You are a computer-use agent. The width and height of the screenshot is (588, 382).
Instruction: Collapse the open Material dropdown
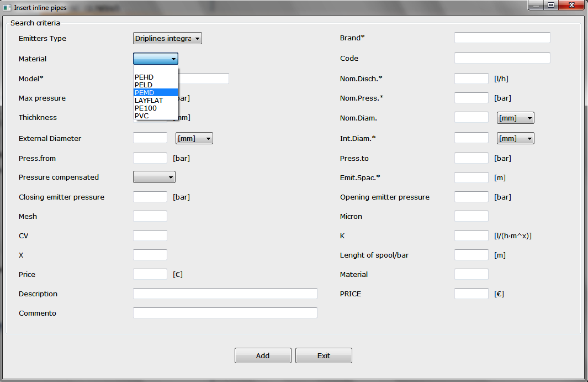(x=155, y=59)
